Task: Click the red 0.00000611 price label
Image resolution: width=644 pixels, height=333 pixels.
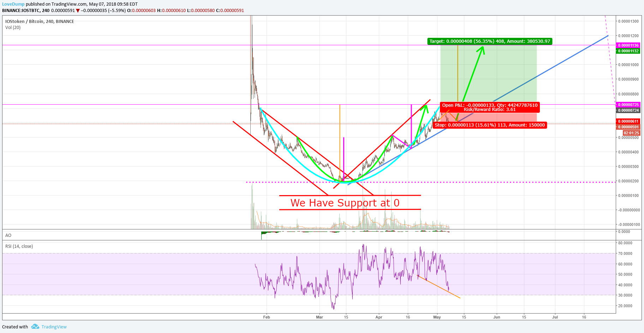Action: [628, 121]
